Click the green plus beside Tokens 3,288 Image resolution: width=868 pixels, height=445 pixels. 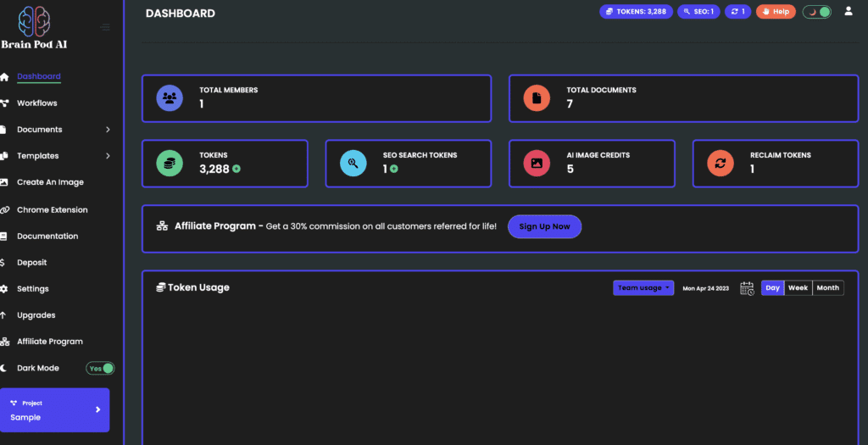tap(236, 169)
